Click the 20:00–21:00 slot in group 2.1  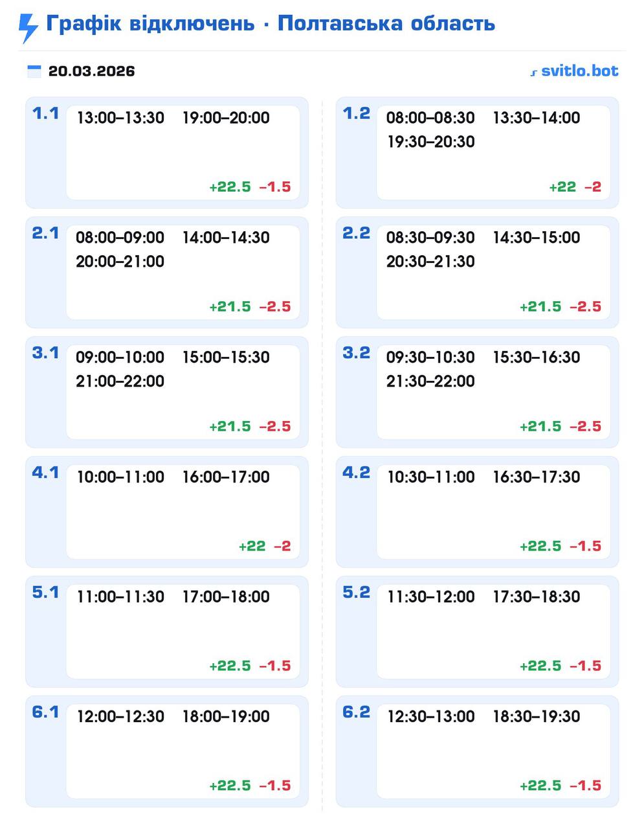(x=120, y=262)
